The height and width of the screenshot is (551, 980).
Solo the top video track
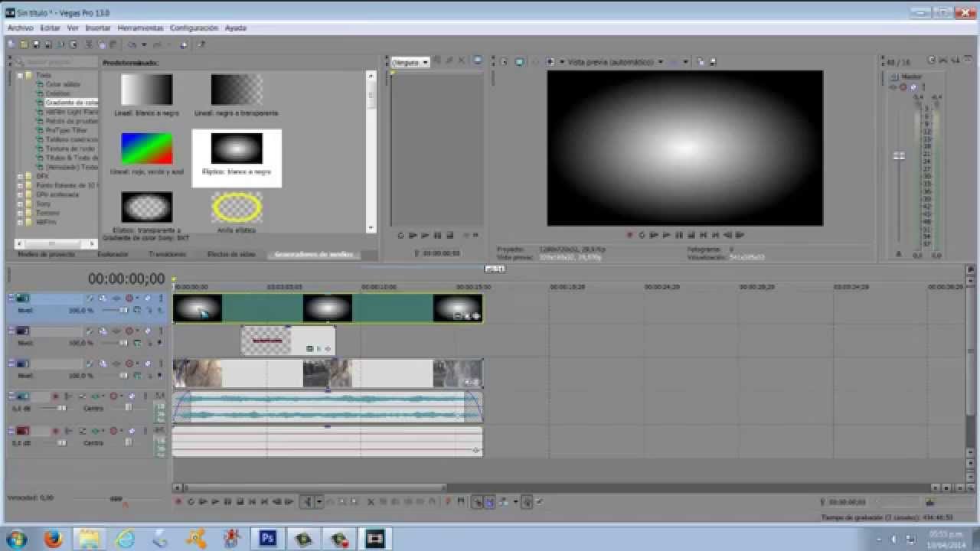pyautogui.click(x=160, y=298)
